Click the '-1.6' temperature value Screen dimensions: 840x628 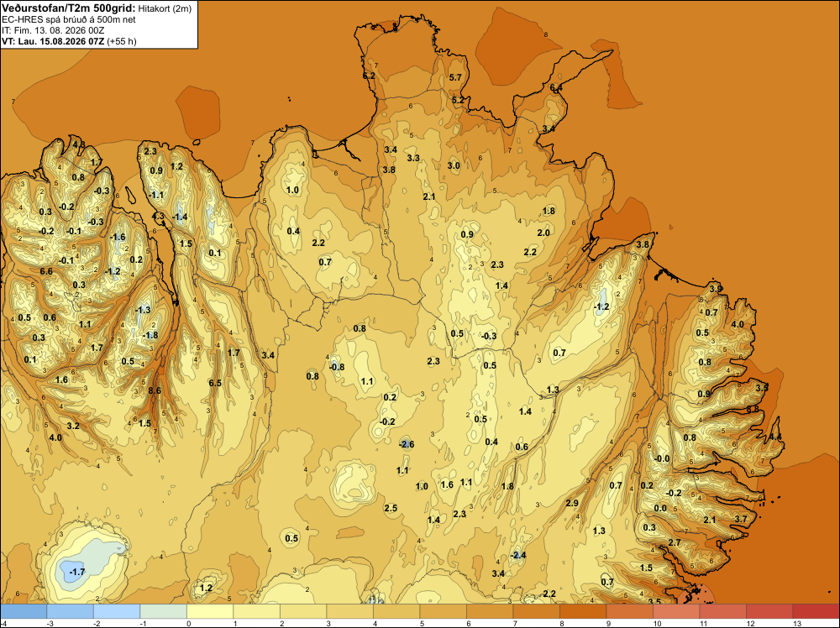click(x=118, y=237)
